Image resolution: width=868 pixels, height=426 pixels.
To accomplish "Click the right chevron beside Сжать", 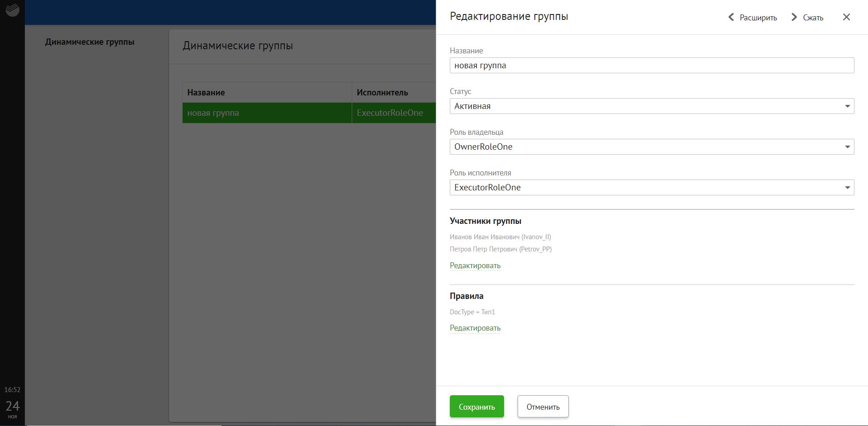I will (794, 18).
